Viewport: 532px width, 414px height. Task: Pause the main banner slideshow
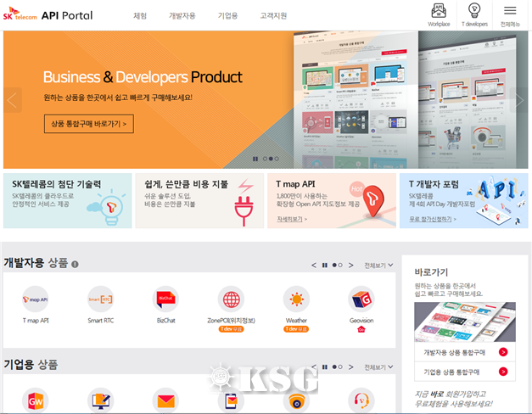(255, 159)
